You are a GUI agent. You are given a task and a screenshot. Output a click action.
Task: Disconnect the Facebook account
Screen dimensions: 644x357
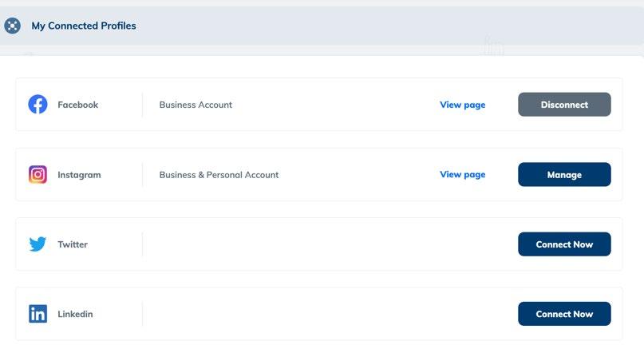click(564, 105)
